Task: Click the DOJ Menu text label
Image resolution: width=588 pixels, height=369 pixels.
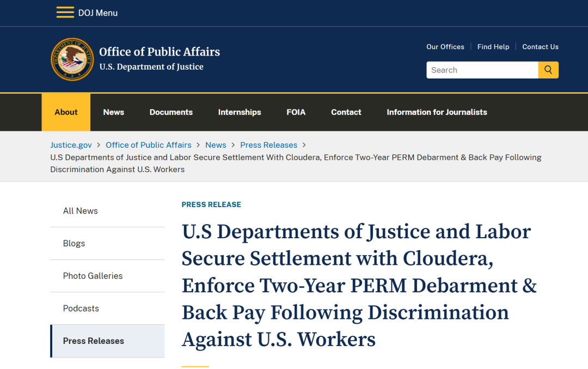Action: [98, 13]
